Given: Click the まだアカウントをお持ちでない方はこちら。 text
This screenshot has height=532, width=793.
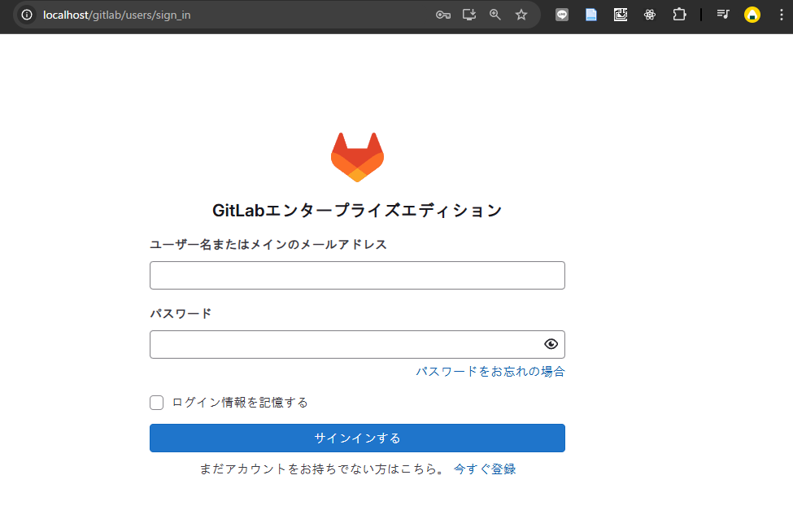Looking at the screenshot, I should coord(322,469).
